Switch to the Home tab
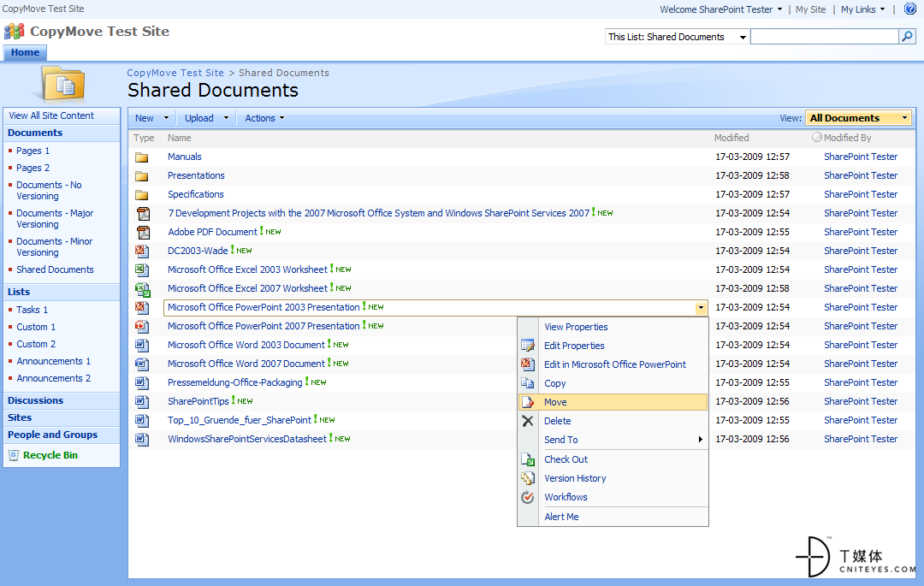This screenshot has width=924, height=586. (x=26, y=52)
